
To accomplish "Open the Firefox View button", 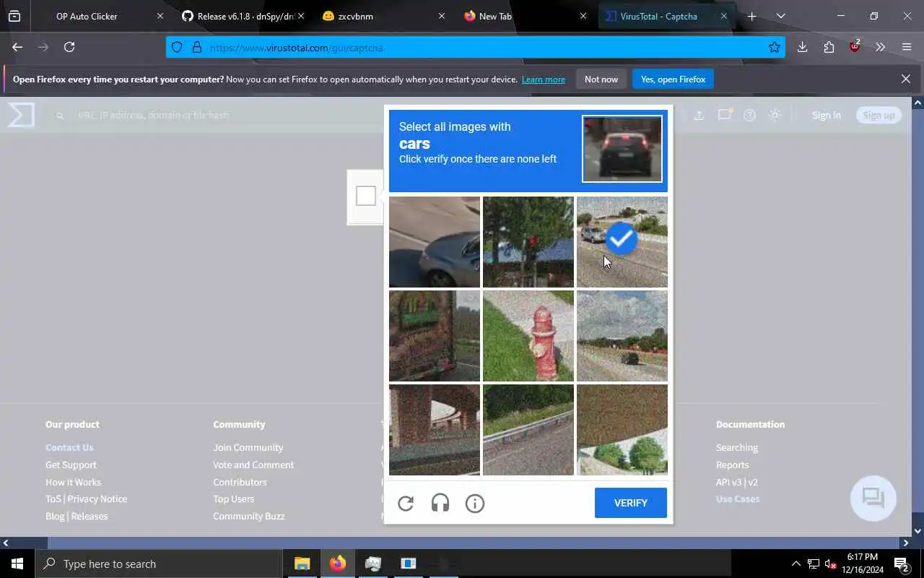I will tap(14, 16).
